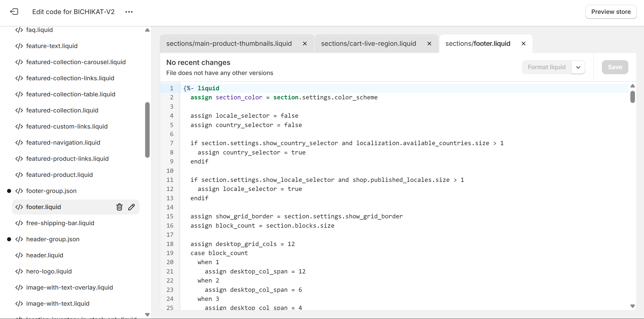
Task: Click the unsaved-change dot on footer-group.json
Action: pyautogui.click(x=9, y=191)
